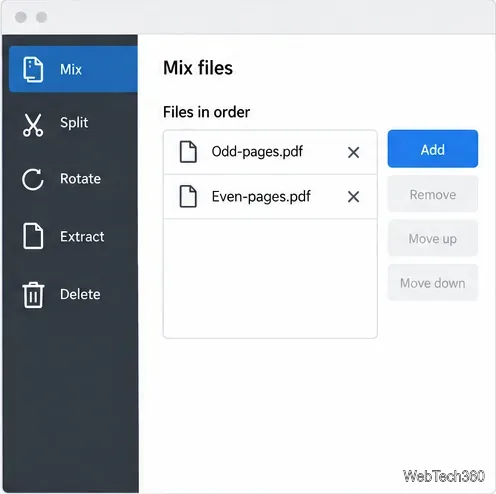Viewport: 496px width, 494px height.
Task: Click the Move up button
Action: tap(433, 238)
